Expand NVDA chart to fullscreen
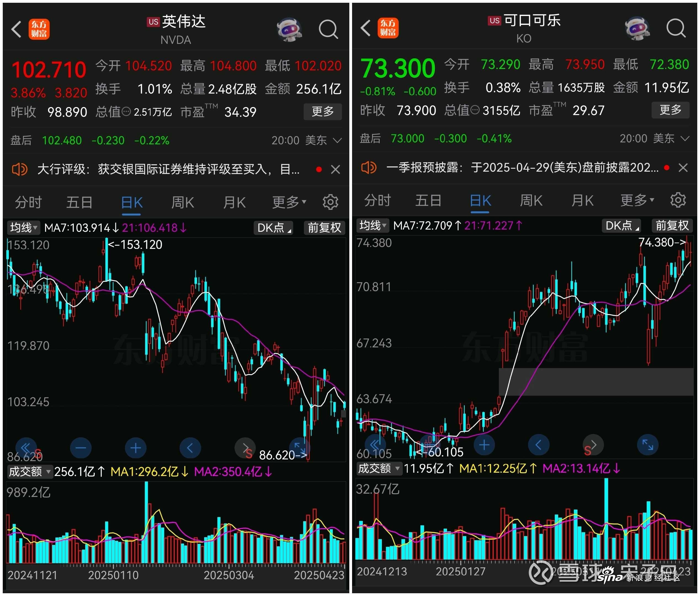700x596 pixels. click(300, 448)
